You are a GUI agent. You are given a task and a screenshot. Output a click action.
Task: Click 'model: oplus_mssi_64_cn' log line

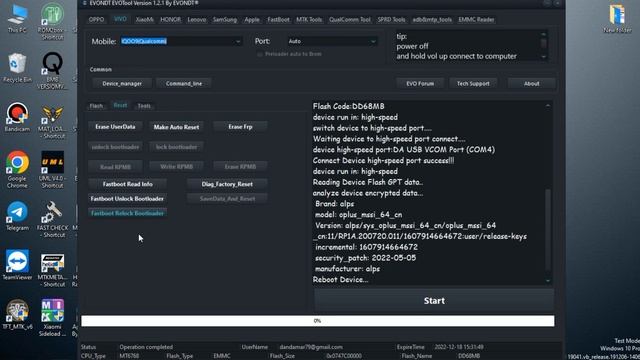[358, 215]
